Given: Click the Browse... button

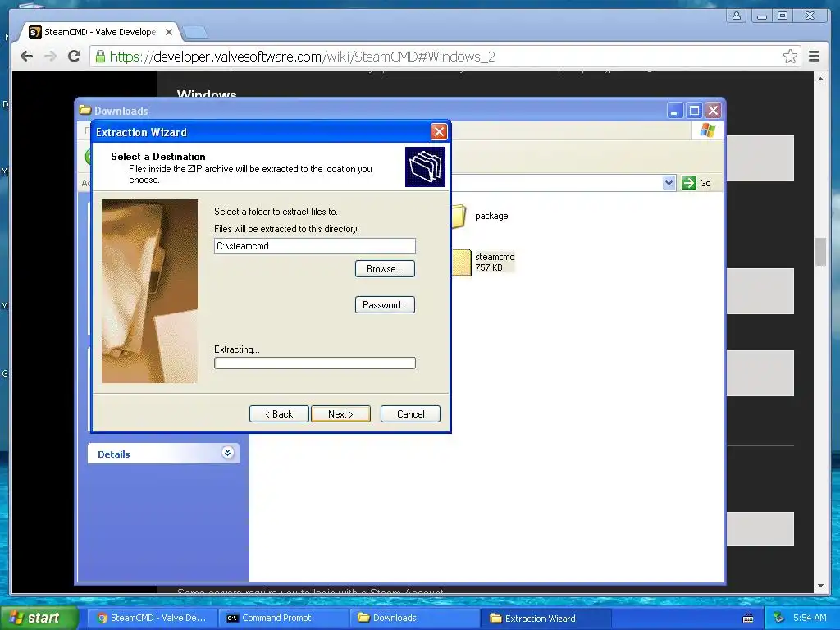Looking at the screenshot, I should click(385, 269).
